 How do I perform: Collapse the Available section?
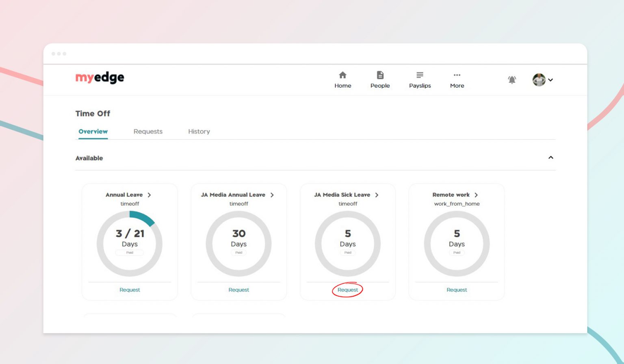click(x=551, y=158)
